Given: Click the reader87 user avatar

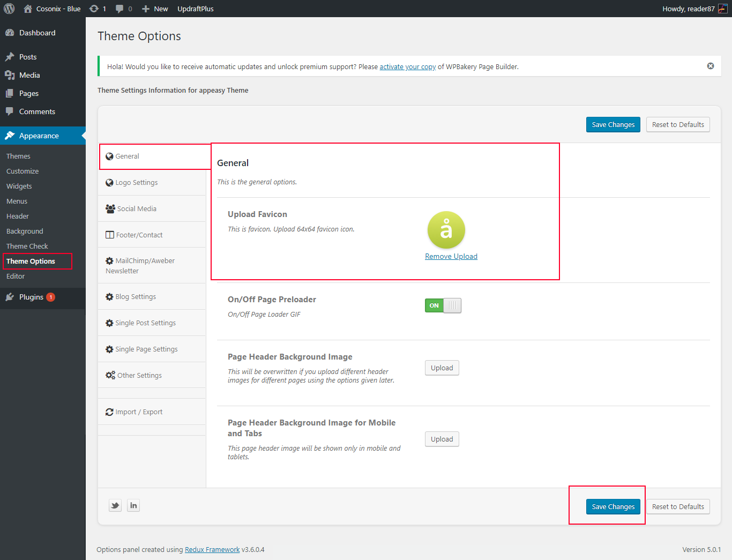Looking at the screenshot, I should click(x=722, y=9).
